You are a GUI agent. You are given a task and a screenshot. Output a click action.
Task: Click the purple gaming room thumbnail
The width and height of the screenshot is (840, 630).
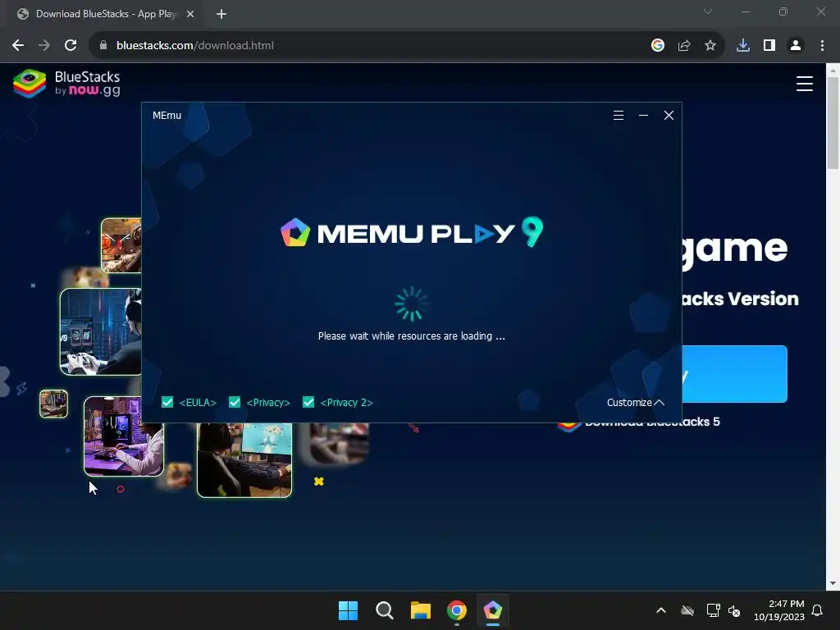coord(124,436)
